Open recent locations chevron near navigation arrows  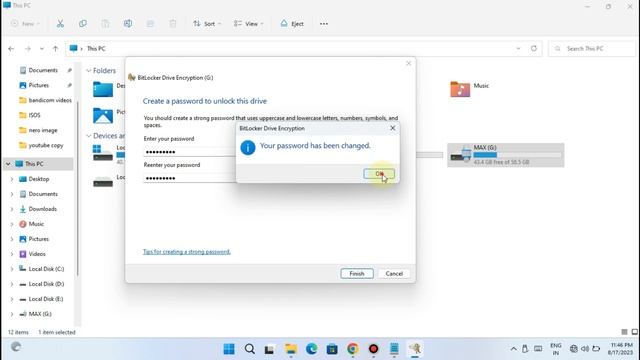coord(42,49)
